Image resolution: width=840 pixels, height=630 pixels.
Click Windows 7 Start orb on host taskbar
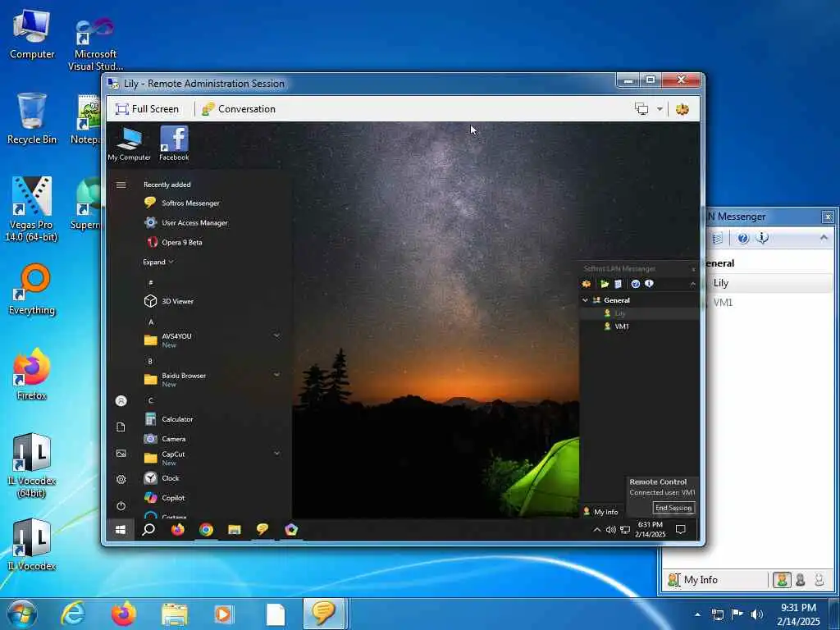[21, 614]
